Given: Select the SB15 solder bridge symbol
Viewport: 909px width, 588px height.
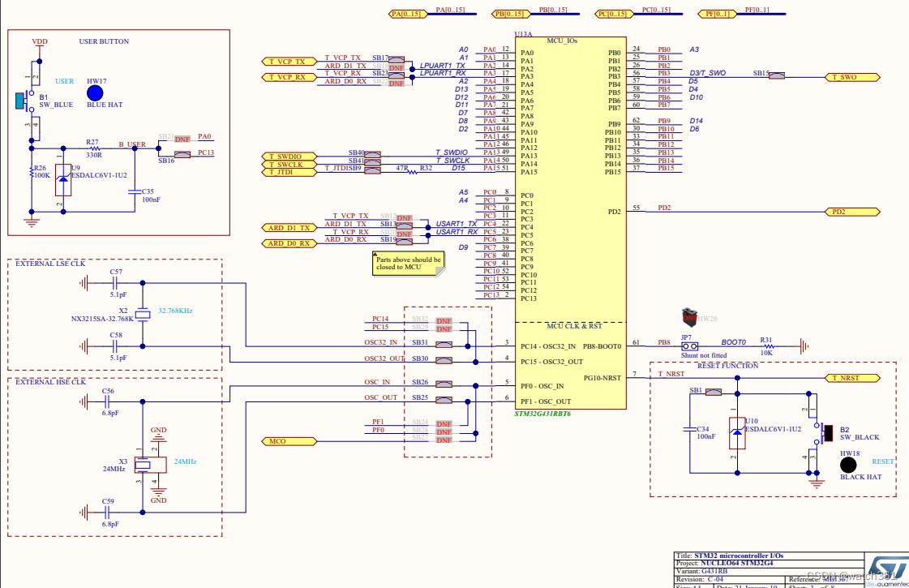Looking at the screenshot, I should pos(776,76).
